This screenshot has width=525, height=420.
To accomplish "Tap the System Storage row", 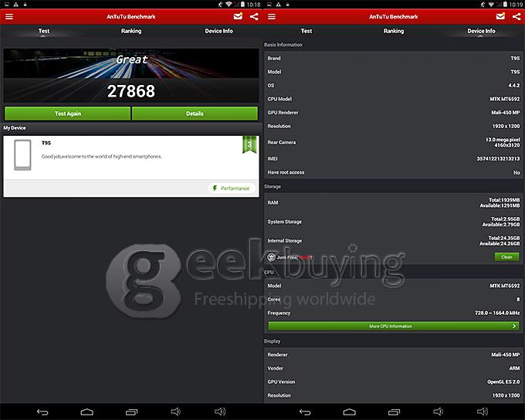I will coord(394,222).
